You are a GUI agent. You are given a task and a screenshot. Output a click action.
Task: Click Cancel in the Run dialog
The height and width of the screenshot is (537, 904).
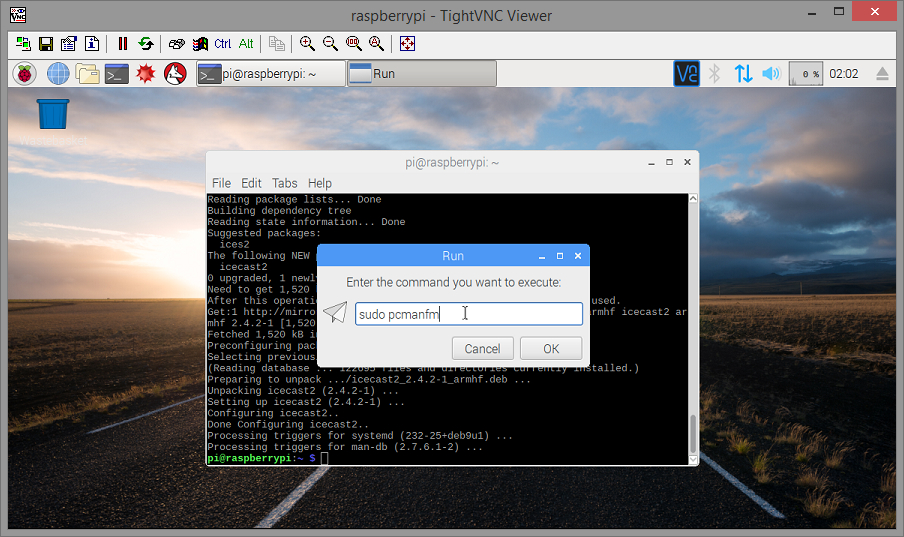click(483, 348)
